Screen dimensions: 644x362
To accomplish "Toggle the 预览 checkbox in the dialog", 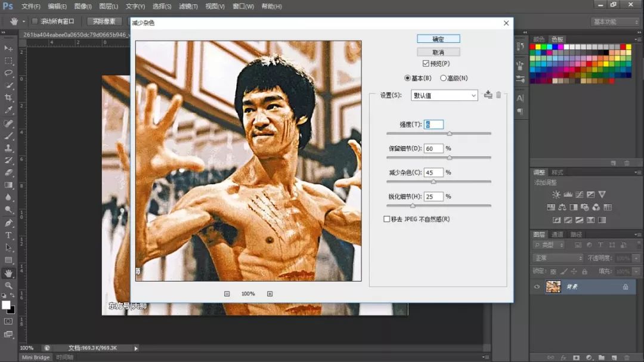I will coord(427,63).
